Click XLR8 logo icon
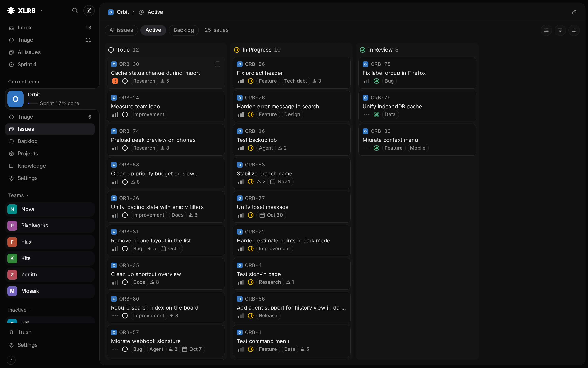The height and width of the screenshot is (368, 588). [11, 11]
